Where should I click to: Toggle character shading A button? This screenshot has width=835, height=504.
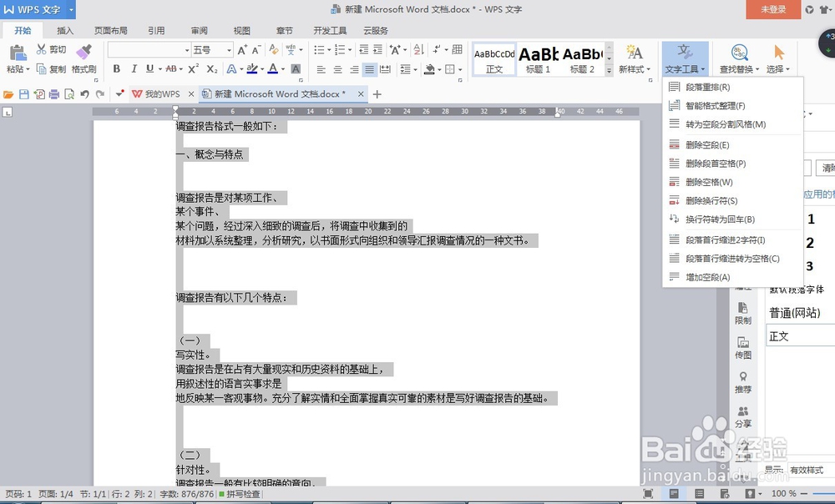click(296, 68)
